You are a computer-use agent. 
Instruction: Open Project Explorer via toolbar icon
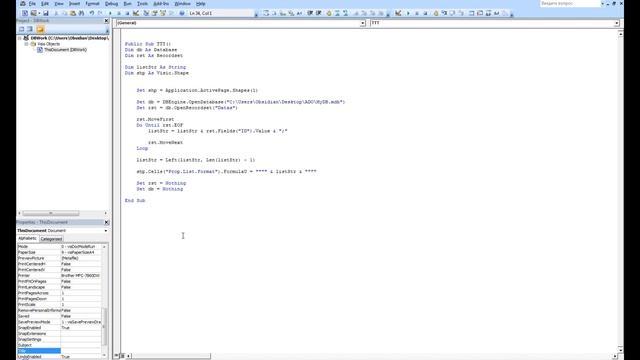[x=146, y=13]
